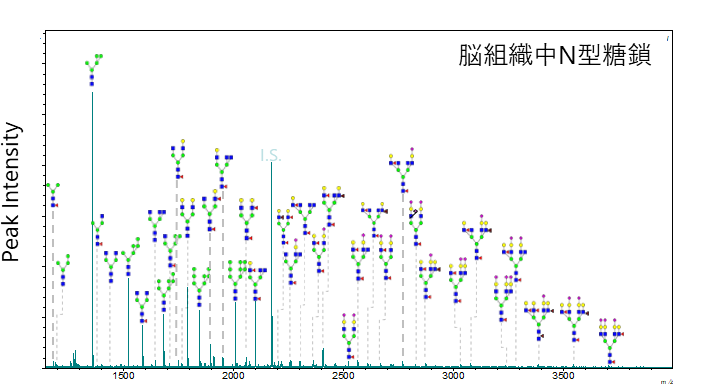Viewport: 718px width, 385px height.
Task: Select the glycan structure nearest m/z 3700
Action: pos(610,341)
